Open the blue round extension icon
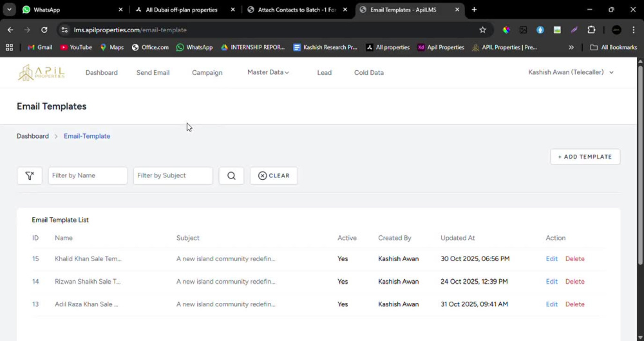The height and width of the screenshot is (341, 644). tap(540, 30)
